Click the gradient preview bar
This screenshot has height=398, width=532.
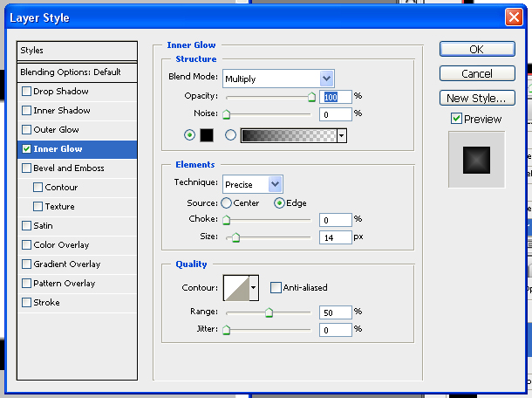pos(288,135)
